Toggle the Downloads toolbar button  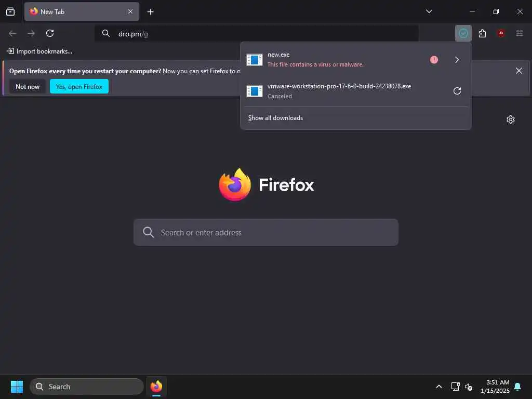click(463, 33)
